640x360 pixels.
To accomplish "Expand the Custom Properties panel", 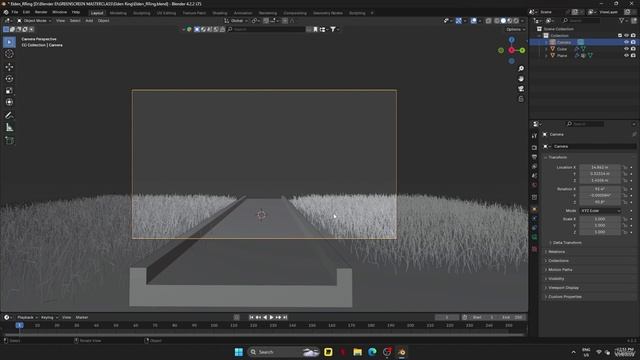I will click(564, 296).
